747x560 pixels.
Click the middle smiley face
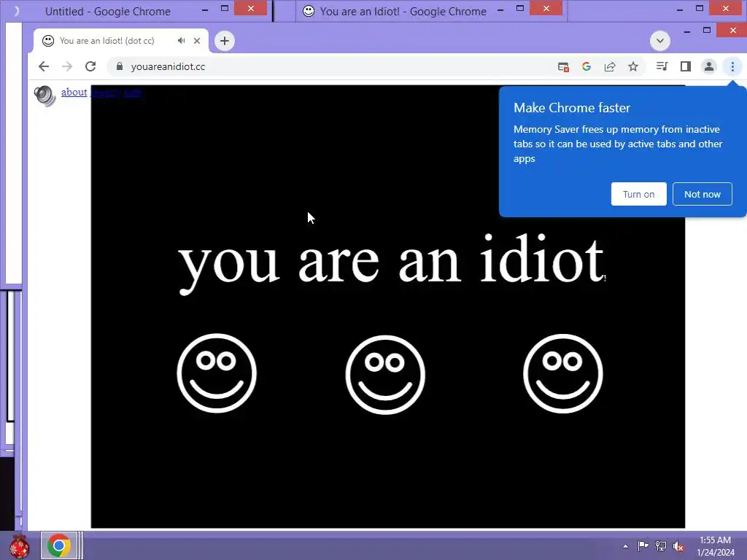click(385, 375)
